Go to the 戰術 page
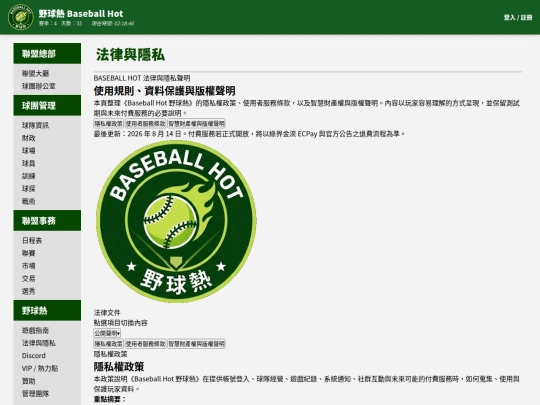The image size is (540, 405). pos(29,201)
